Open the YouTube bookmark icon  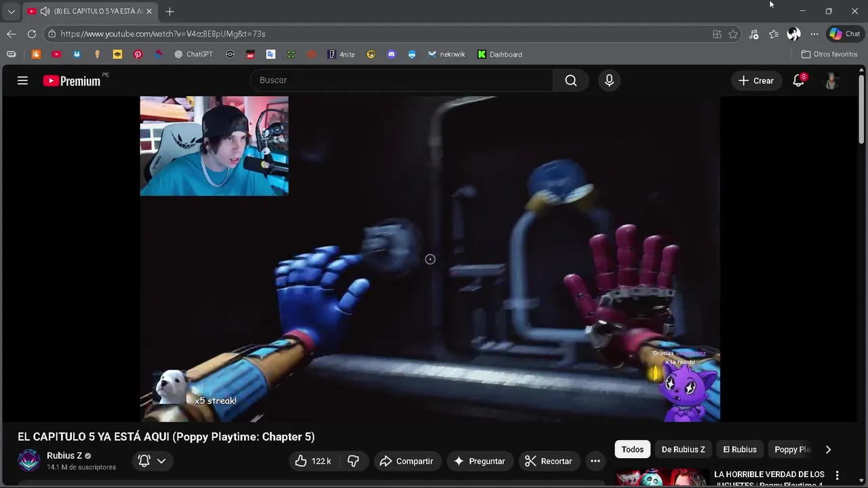tap(56, 54)
